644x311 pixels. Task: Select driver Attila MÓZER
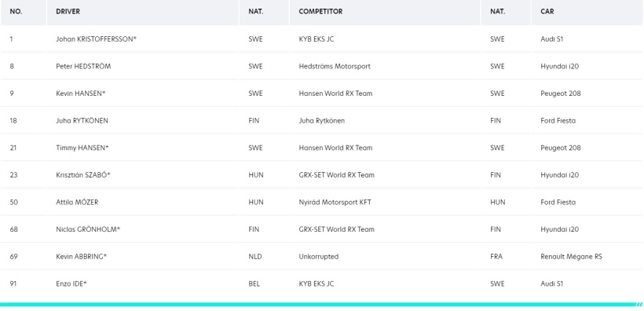pyautogui.click(x=77, y=202)
